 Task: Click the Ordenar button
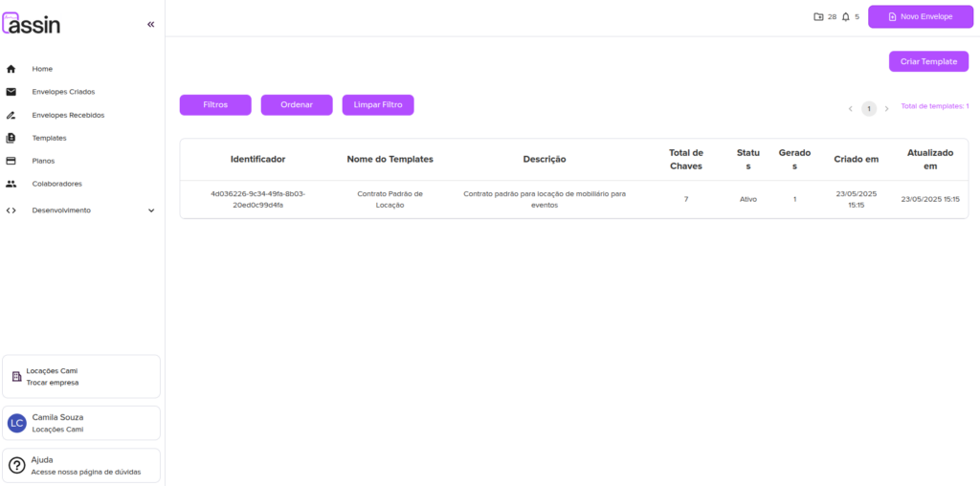[297, 105]
